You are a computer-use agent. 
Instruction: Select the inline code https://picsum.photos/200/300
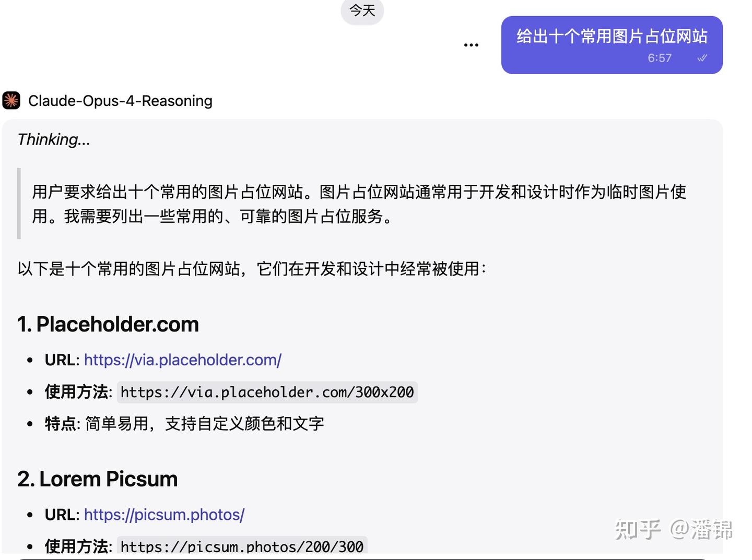pyautogui.click(x=242, y=546)
